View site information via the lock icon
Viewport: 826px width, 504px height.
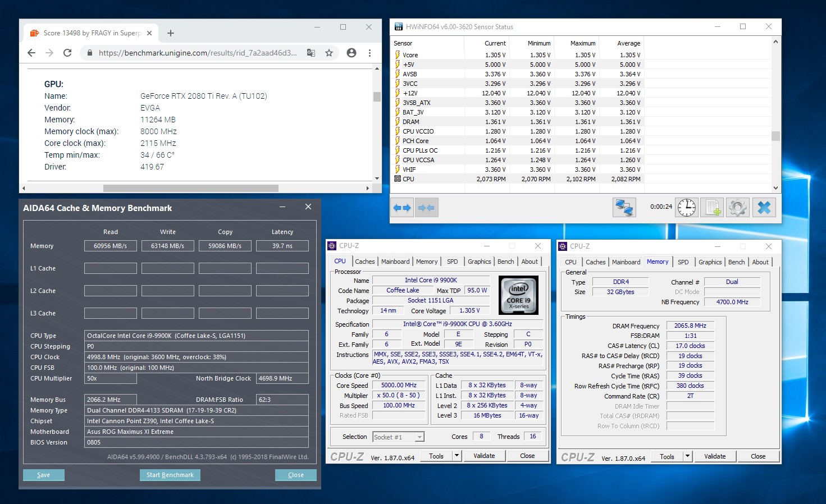[89, 53]
